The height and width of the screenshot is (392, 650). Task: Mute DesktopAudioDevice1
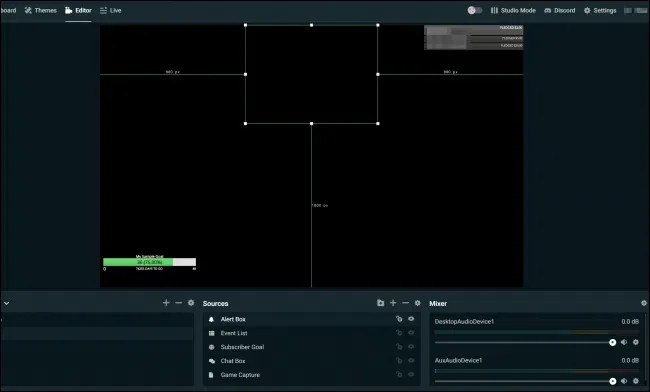click(x=624, y=342)
